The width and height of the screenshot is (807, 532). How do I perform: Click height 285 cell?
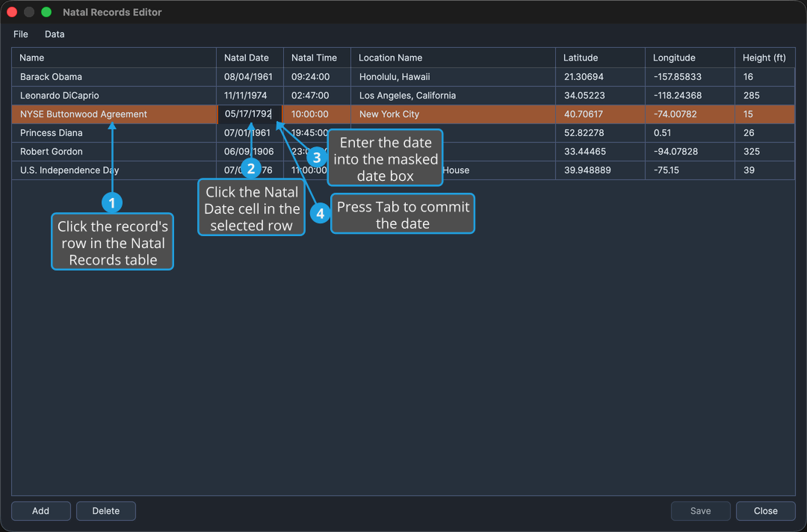tap(765, 95)
